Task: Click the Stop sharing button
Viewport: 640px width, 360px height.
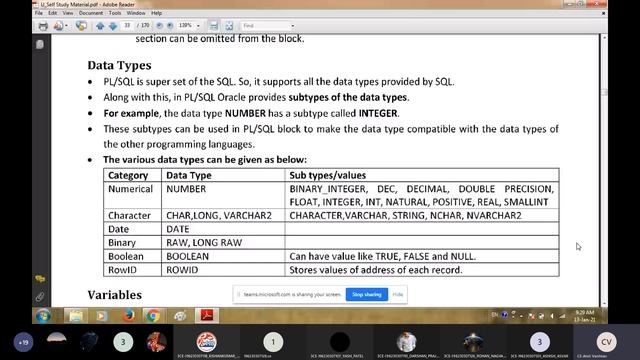Action: tap(367, 294)
